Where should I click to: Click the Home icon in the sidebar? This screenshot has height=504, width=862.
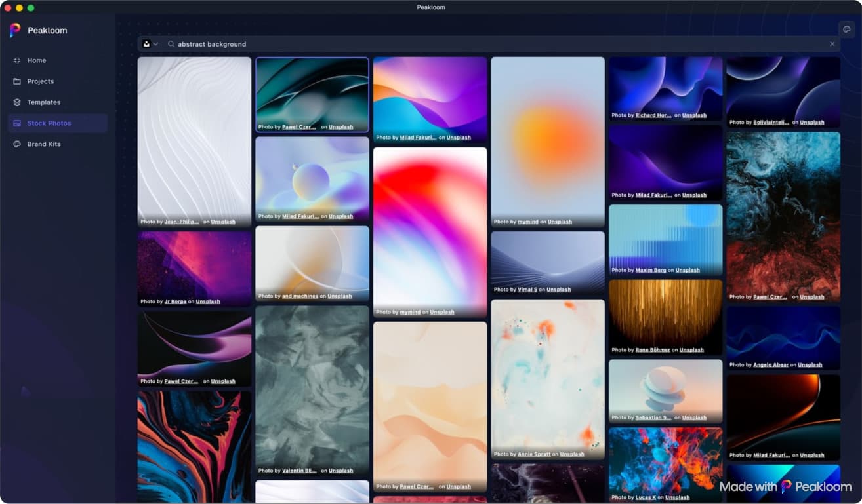click(17, 60)
